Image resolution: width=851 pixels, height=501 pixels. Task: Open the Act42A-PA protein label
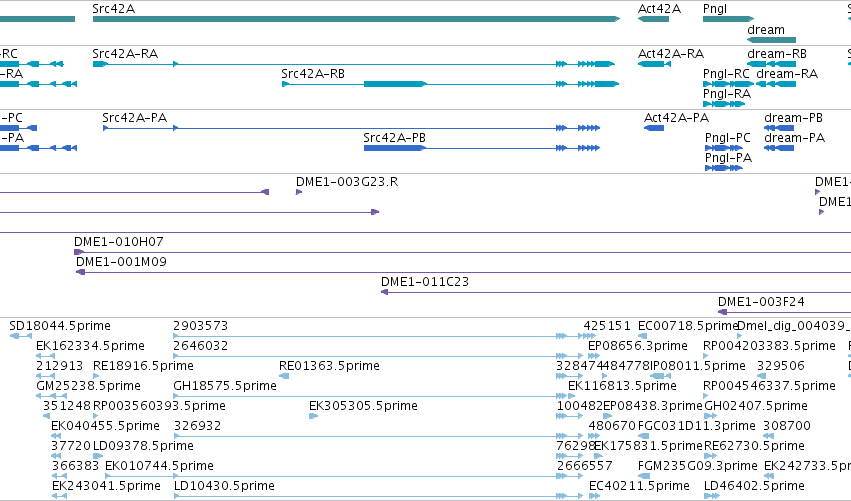[x=676, y=118]
